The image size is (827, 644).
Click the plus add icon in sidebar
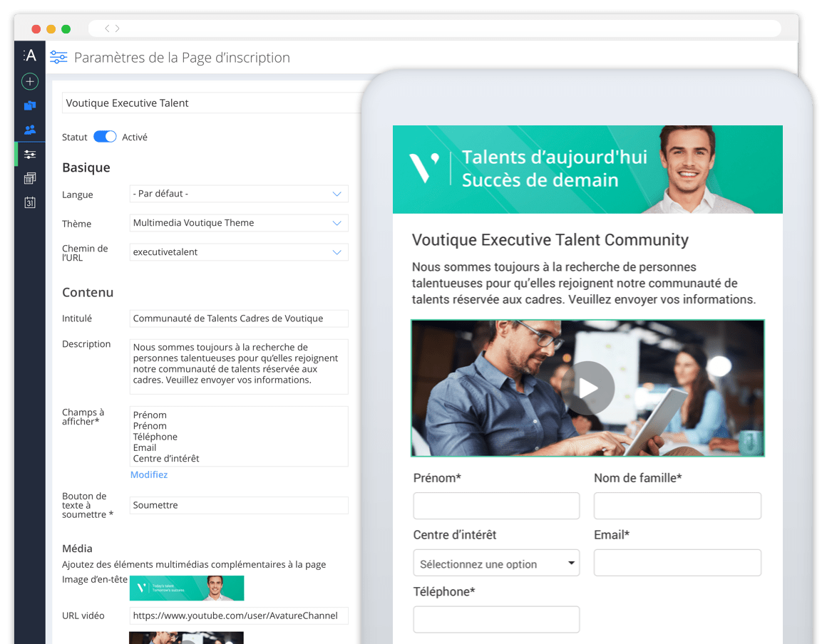(x=30, y=81)
